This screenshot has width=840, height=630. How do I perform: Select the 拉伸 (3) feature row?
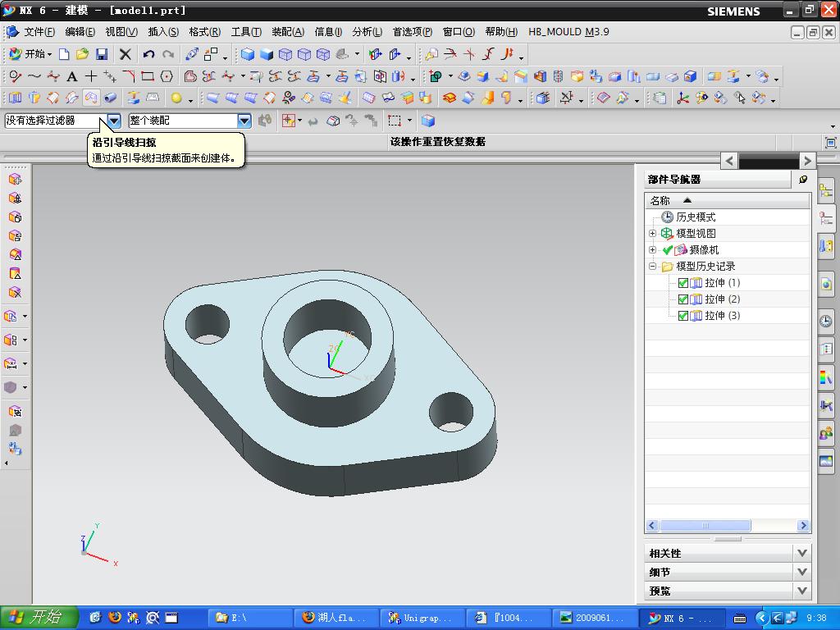pyautogui.click(x=727, y=316)
